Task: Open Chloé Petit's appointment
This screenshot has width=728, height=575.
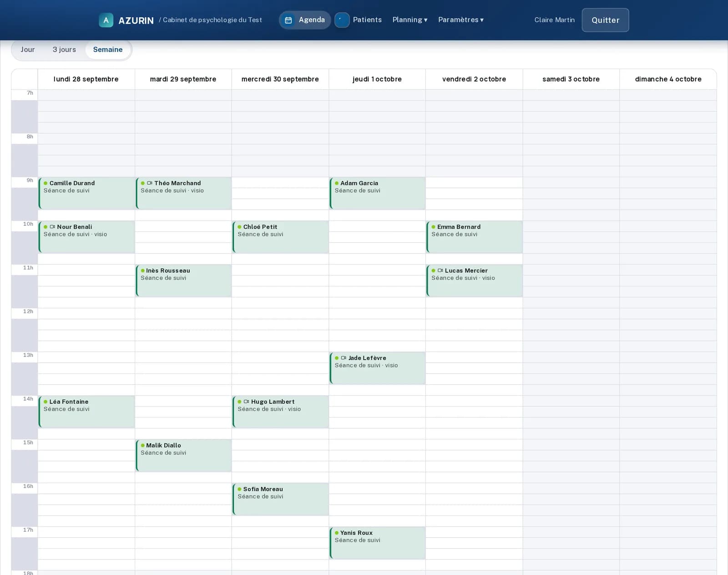Action: [280, 237]
